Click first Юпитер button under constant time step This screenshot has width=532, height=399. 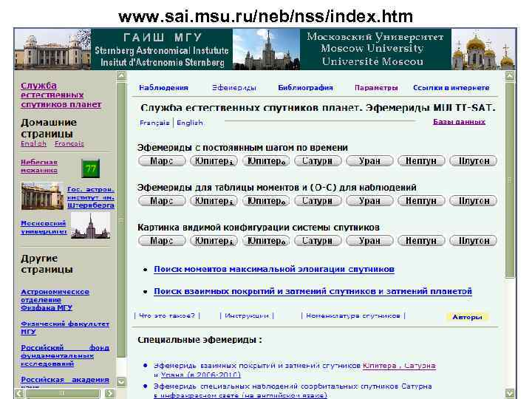point(214,161)
